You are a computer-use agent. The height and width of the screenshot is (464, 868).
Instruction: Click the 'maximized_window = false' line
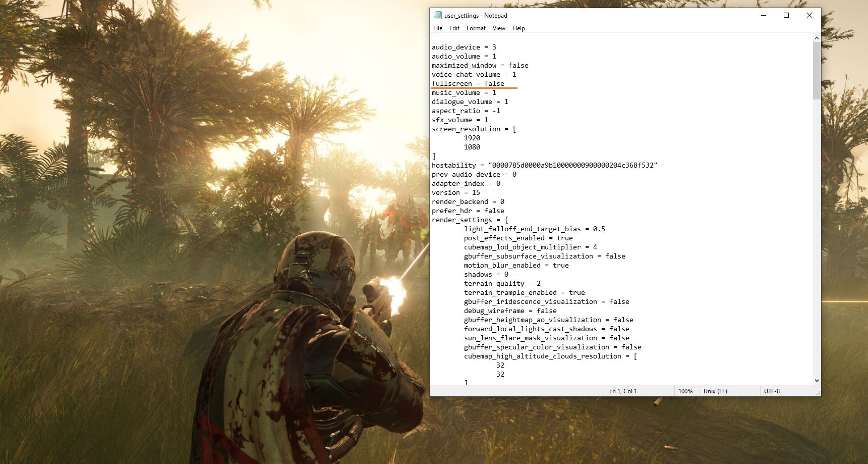click(x=480, y=65)
